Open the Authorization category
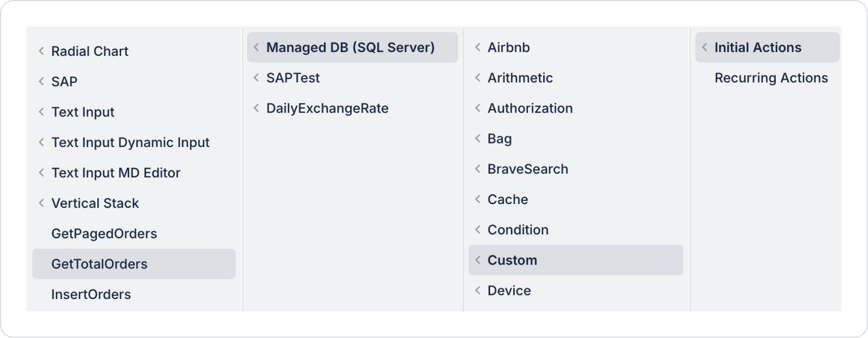Viewport: 868px width, 338px height. pos(530,108)
